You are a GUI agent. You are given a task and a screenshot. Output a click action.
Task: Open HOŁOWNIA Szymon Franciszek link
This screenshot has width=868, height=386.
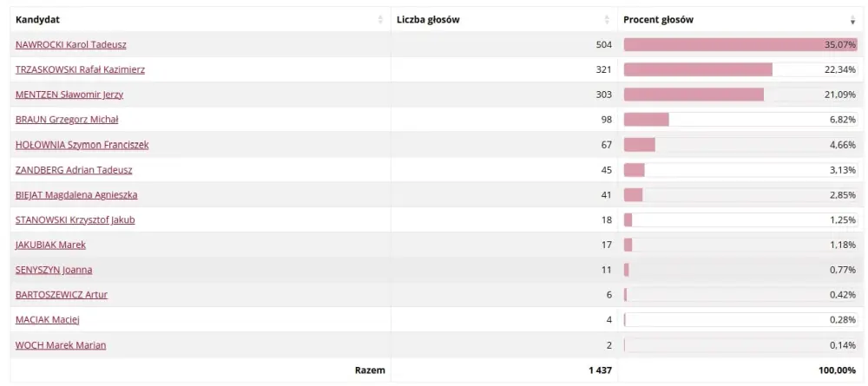[82, 145]
